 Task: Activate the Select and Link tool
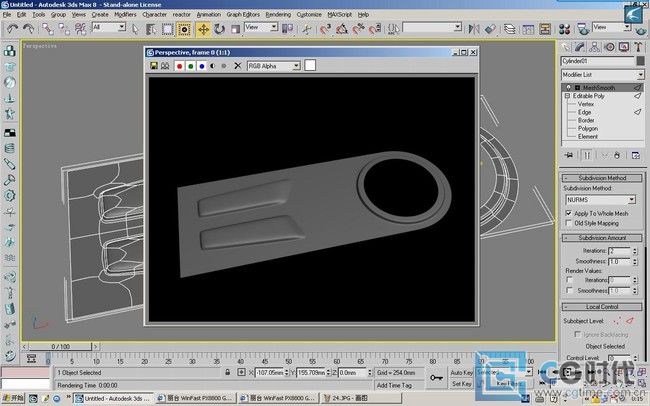coord(48,29)
